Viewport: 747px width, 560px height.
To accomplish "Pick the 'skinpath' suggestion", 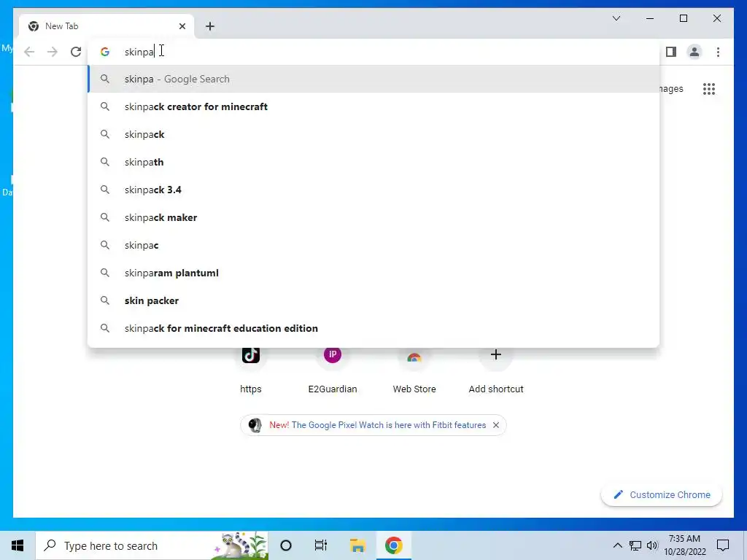I will [x=373, y=162].
